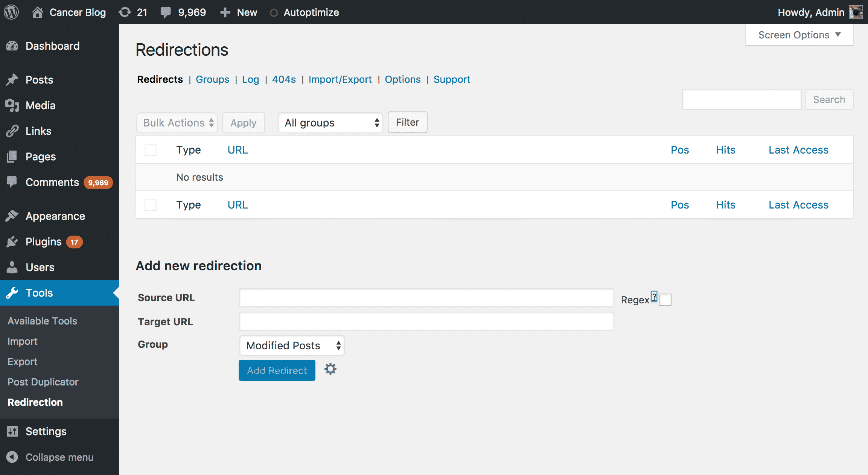Click the WordPress logo icon

point(11,12)
